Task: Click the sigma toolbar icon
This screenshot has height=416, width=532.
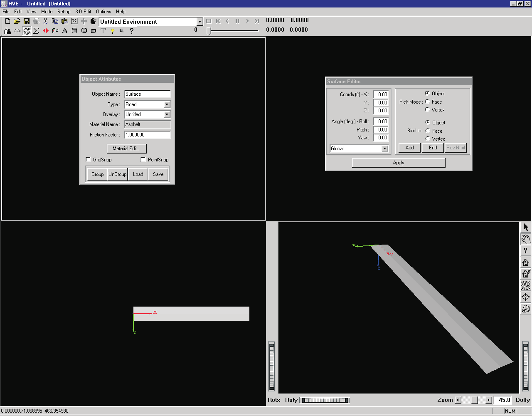Action: pos(36,31)
